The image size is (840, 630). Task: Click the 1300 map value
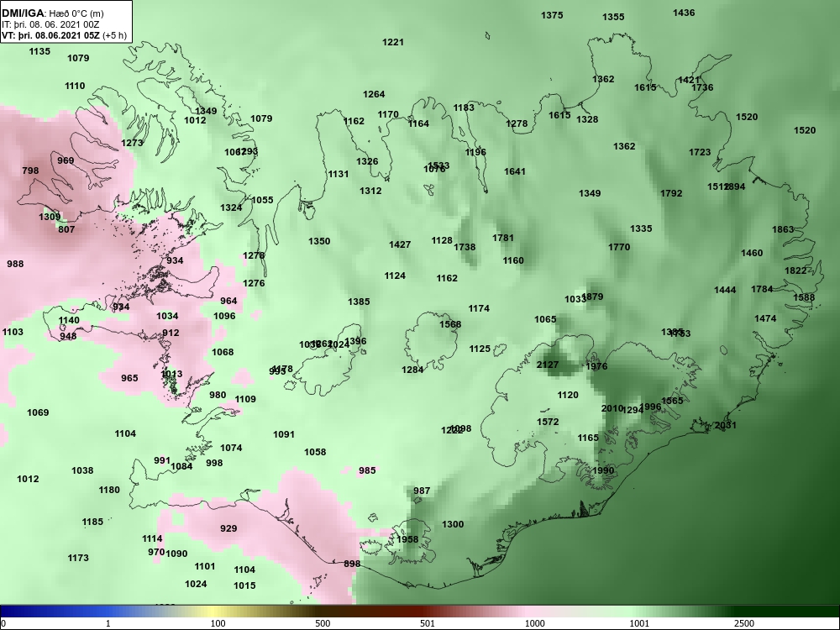pos(453,524)
